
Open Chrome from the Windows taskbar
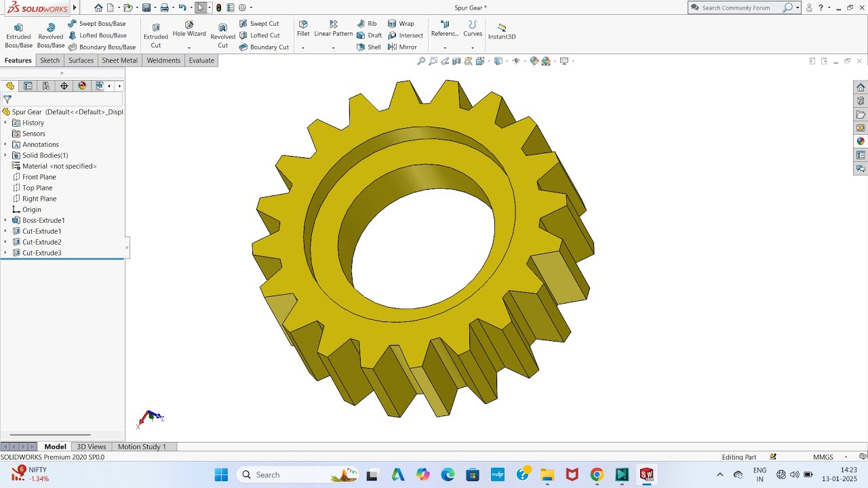(x=597, y=475)
